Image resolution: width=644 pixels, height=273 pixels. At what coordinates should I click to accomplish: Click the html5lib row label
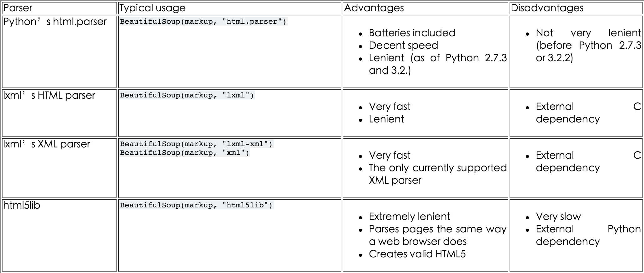coord(22,205)
